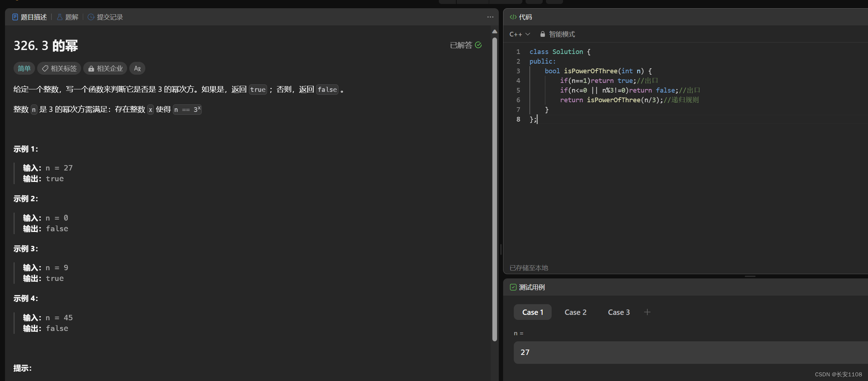Image resolution: width=868 pixels, height=381 pixels.
Task: Open the C++ language dropdown
Action: pos(520,34)
